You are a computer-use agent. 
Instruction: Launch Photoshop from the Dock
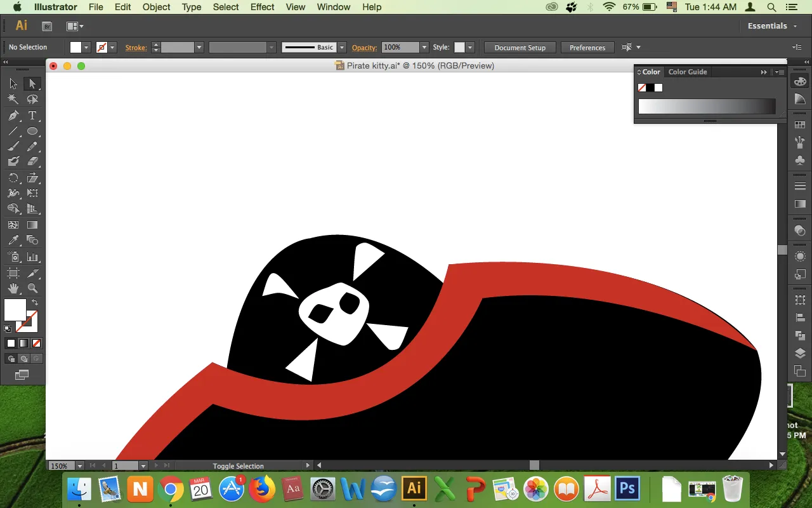point(627,488)
